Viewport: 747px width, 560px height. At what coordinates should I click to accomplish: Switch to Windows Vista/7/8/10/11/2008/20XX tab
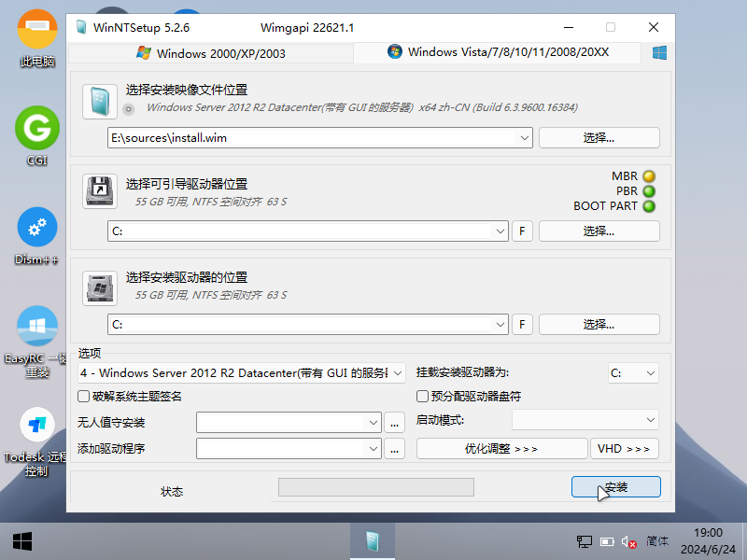point(497,52)
